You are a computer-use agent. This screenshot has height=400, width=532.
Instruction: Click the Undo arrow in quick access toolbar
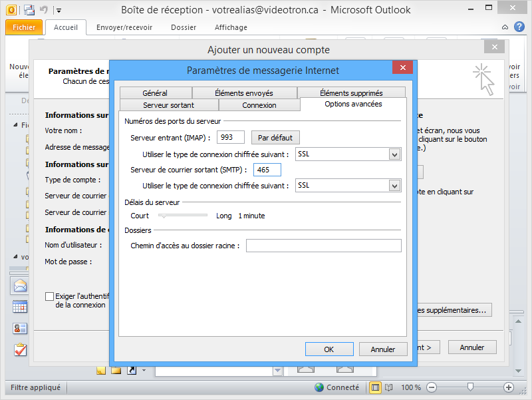(x=43, y=9)
